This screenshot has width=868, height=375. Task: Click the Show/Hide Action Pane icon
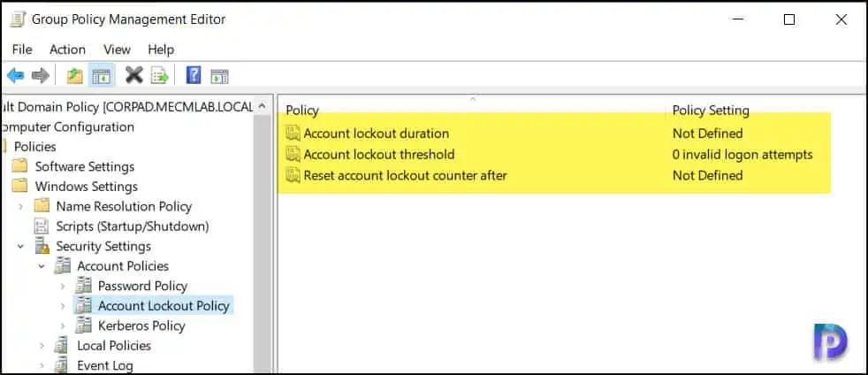coord(220,76)
